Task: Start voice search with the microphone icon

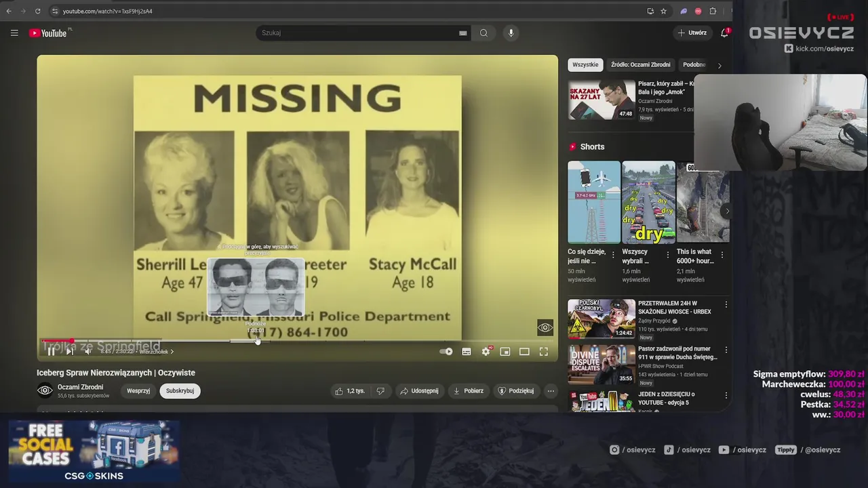Action: (x=511, y=33)
